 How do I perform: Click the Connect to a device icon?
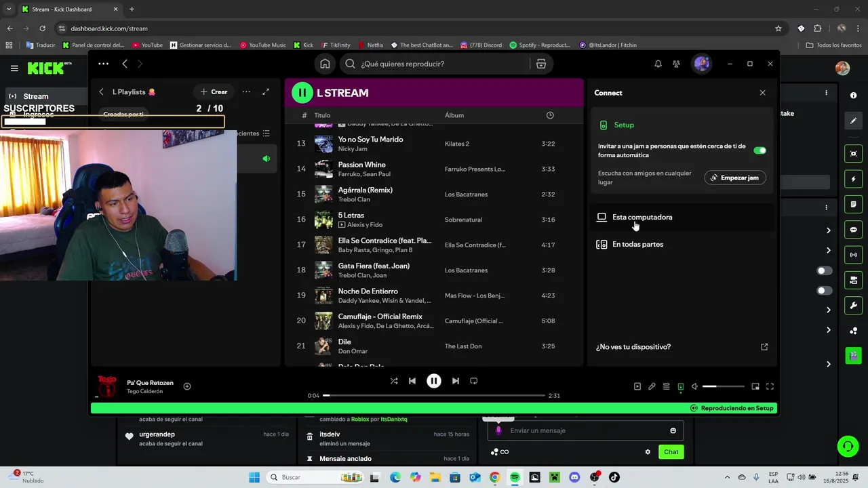click(x=680, y=386)
